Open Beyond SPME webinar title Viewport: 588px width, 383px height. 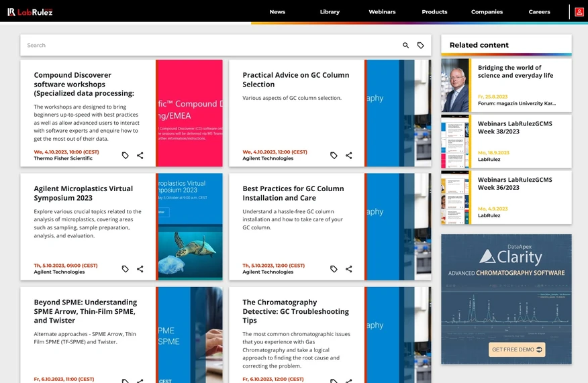[x=85, y=311]
